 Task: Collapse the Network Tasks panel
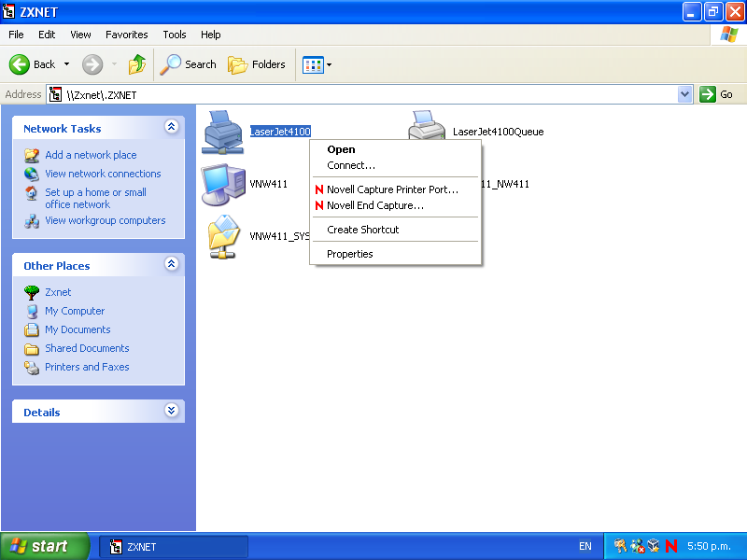172,127
